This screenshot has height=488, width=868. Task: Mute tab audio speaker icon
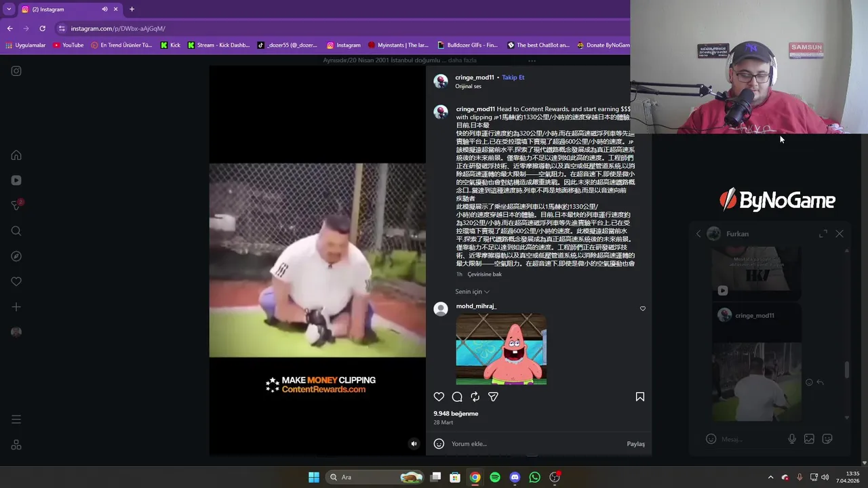pyautogui.click(x=104, y=9)
